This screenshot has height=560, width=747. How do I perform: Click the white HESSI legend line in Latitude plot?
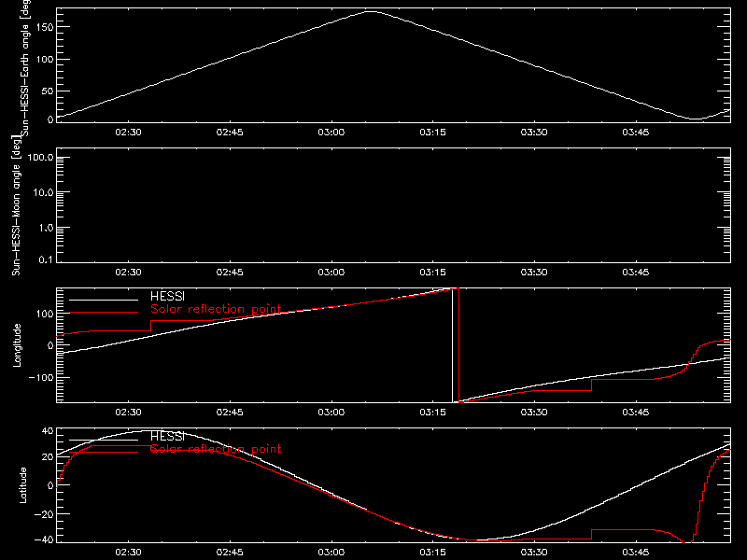[x=104, y=440]
